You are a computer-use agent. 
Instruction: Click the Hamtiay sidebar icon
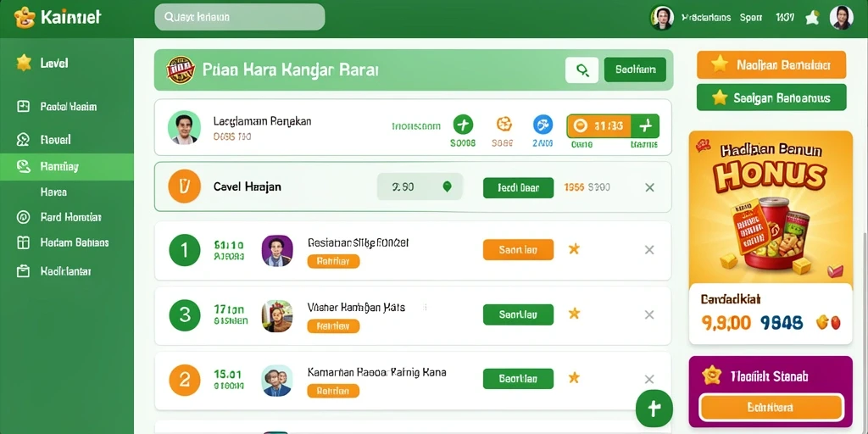[x=23, y=167]
